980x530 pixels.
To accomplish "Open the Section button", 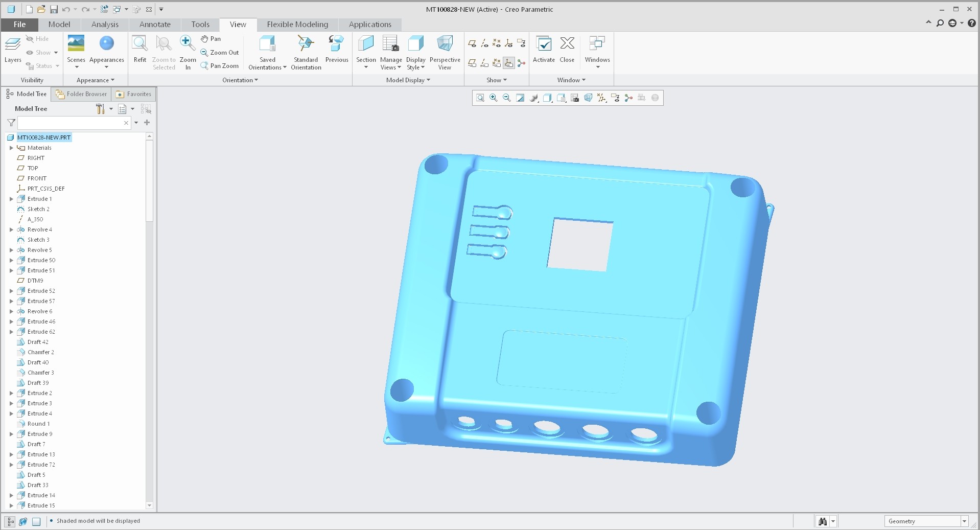I will pos(366,52).
